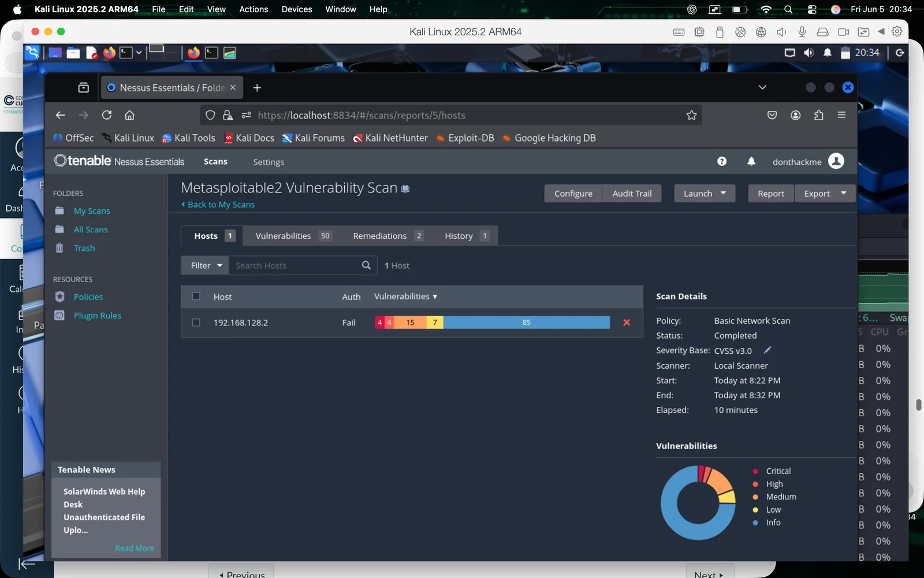Open the Firefox hamburger application menu

click(841, 115)
